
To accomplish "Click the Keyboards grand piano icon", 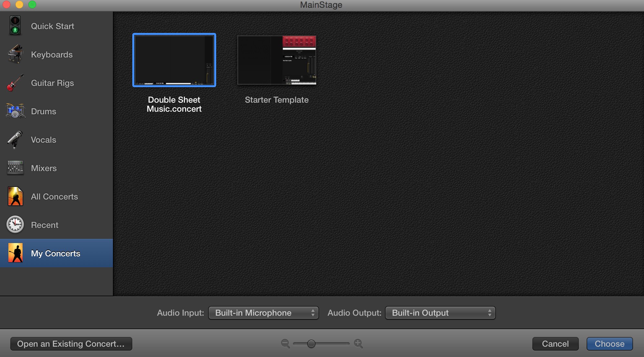I will point(15,54).
